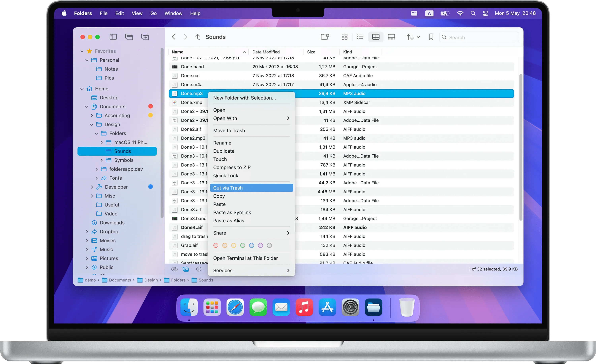
Task: Toggle the file info panel
Action: pyautogui.click(x=199, y=269)
